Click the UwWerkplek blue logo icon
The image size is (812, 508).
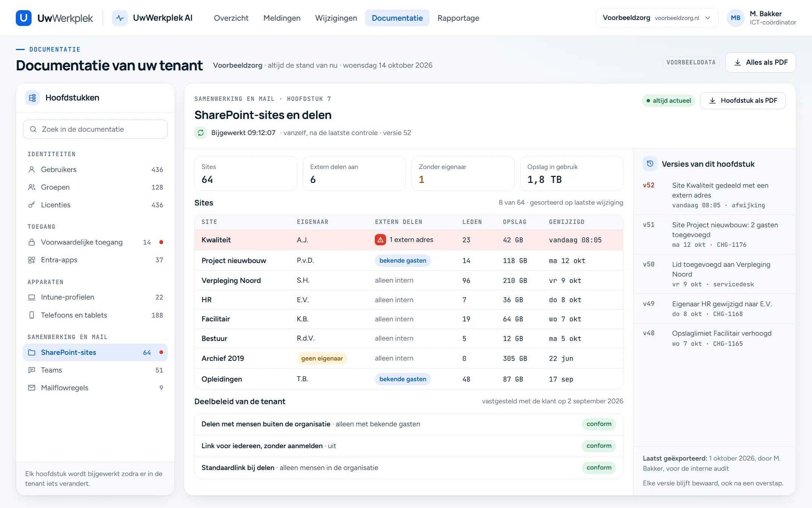(23, 18)
